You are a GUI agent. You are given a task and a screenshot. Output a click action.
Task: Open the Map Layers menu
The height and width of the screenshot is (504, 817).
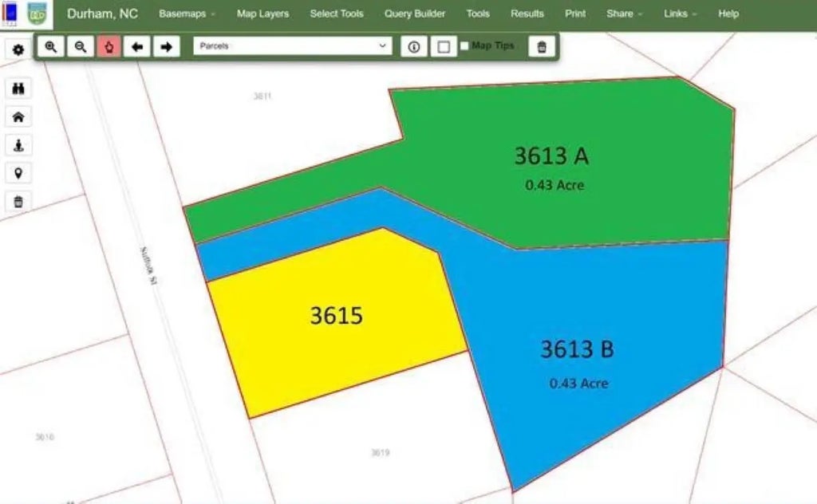tap(262, 14)
